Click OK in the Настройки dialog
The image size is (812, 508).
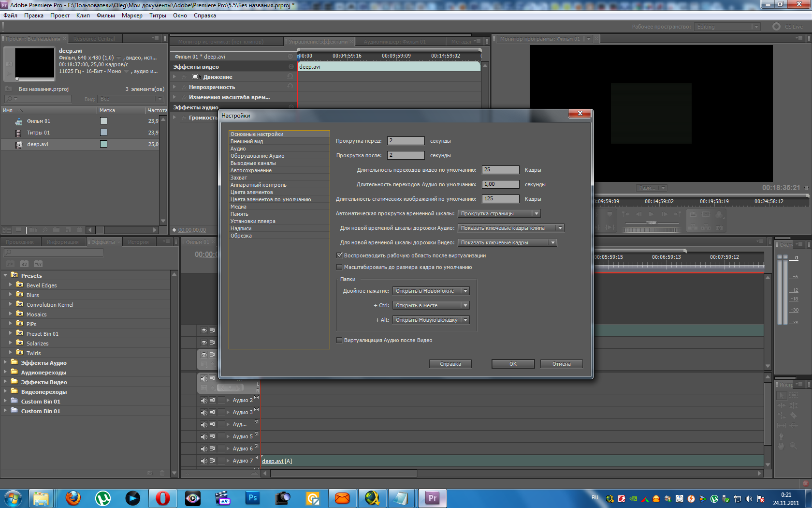click(x=513, y=364)
